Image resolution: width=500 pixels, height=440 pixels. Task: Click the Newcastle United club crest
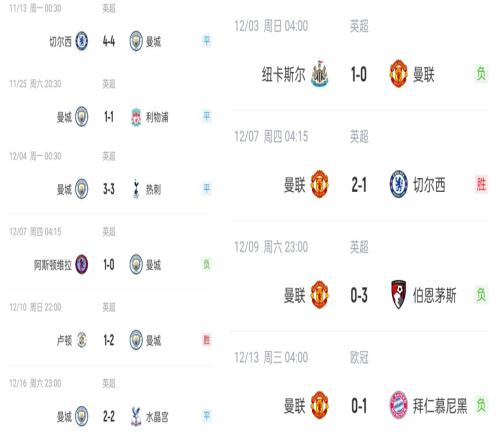point(319,74)
